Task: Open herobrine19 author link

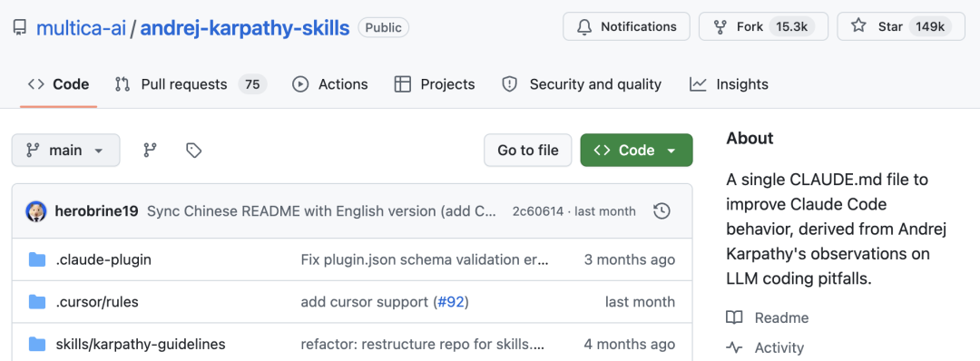Action: click(x=97, y=211)
